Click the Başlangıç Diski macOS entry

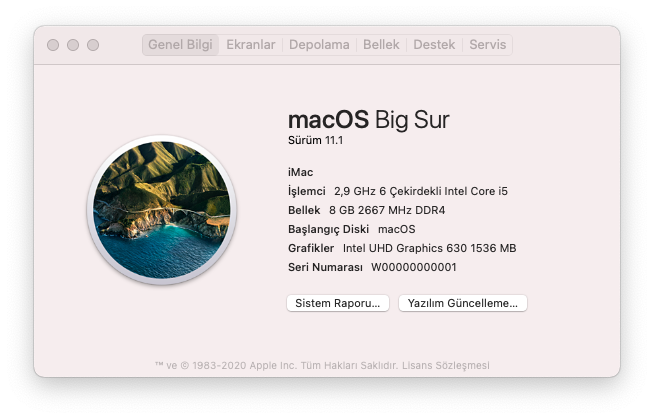tap(350, 229)
